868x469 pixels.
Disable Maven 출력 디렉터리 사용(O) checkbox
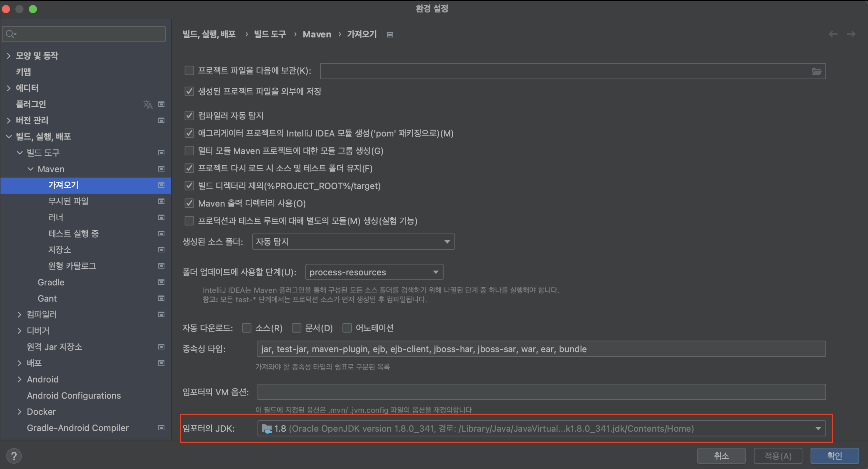tap(189, 203)
